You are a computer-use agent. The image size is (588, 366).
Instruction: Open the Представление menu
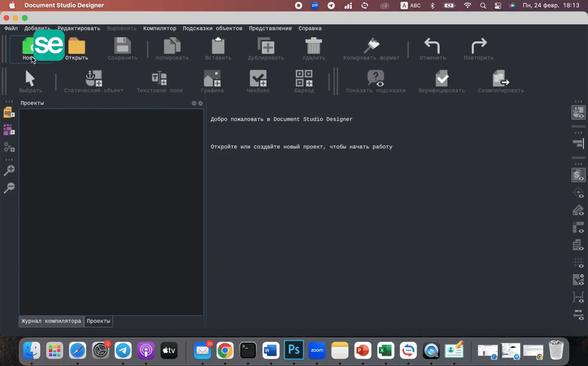270,28
